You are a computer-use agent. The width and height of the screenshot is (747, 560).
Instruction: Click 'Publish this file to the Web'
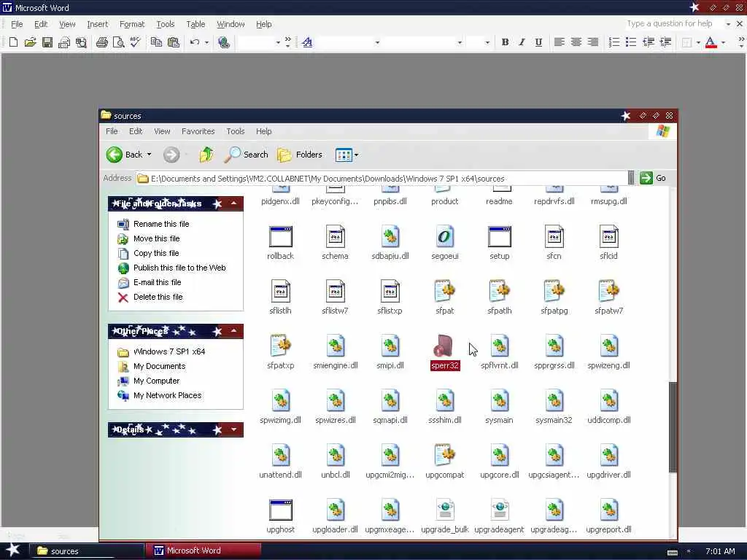pyautogui.click(x=179, y=268)
